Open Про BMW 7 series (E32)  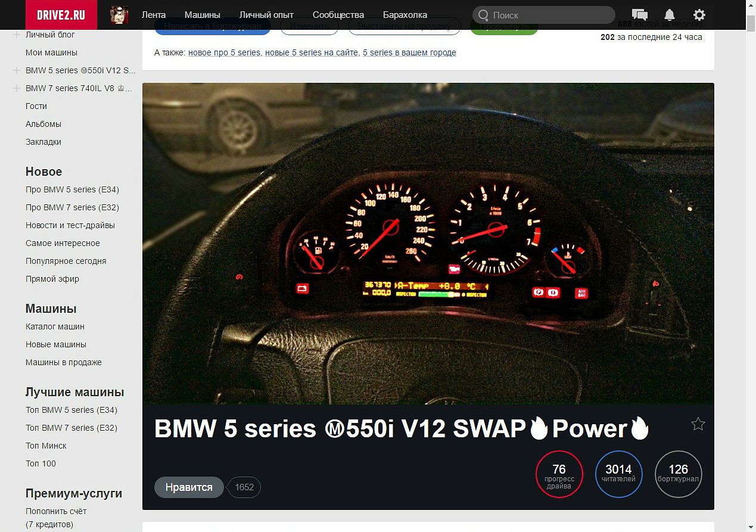(72, 207)
